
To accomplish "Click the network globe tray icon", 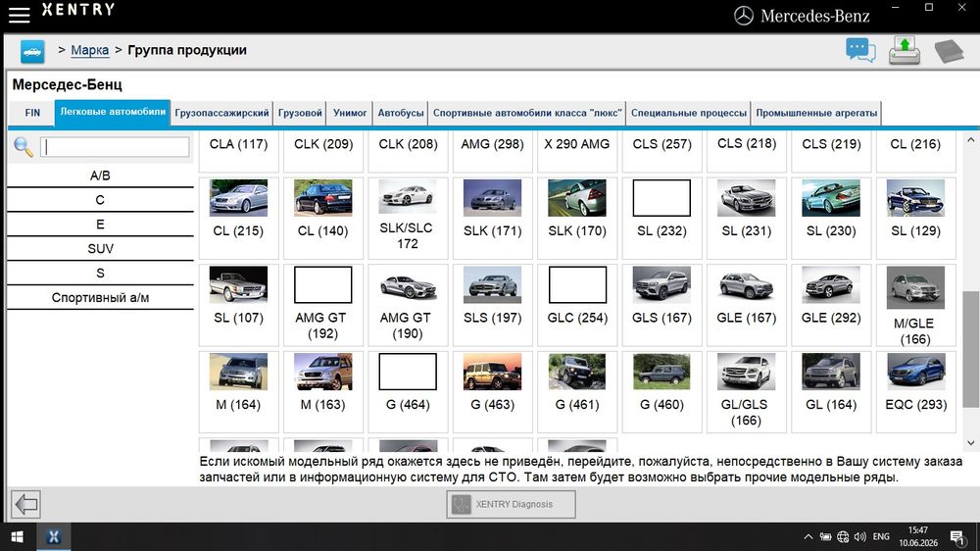I will pyautogui.click(x=843, y=536).
